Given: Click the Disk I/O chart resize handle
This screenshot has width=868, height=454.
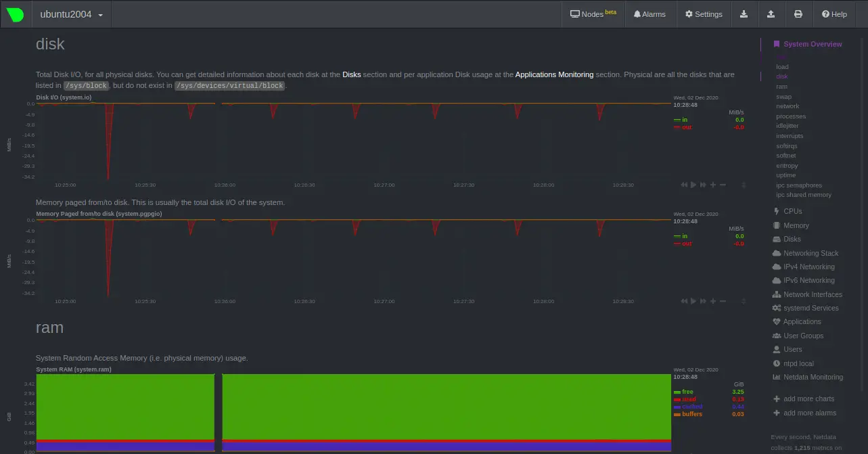Looking at the screenshot, I should 744,185.
